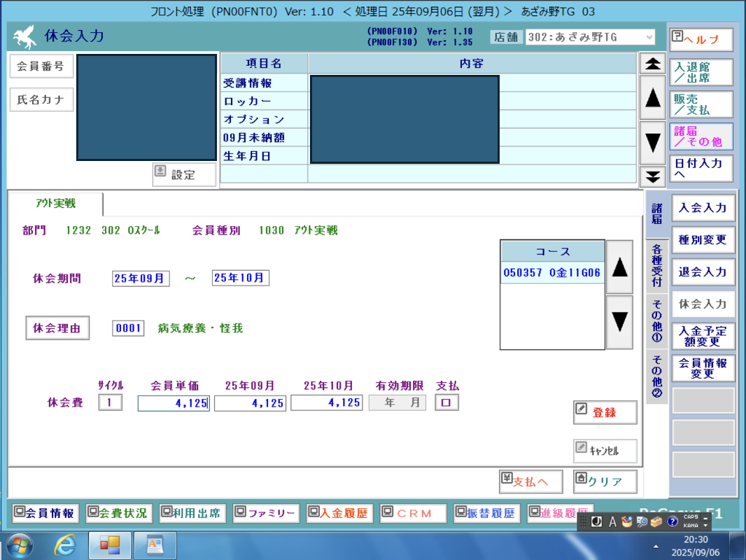Open Internet Explorer from the taskbar
The height and width of the screenshot is (560, 746).
coord(65,545)
